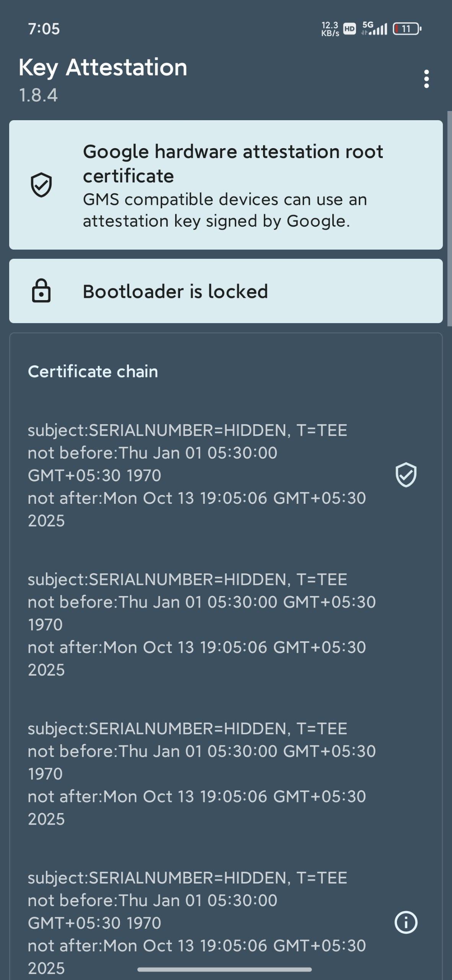452x980 pixels.
Task: Tap the HD call indicator icon
Action: 350,29
